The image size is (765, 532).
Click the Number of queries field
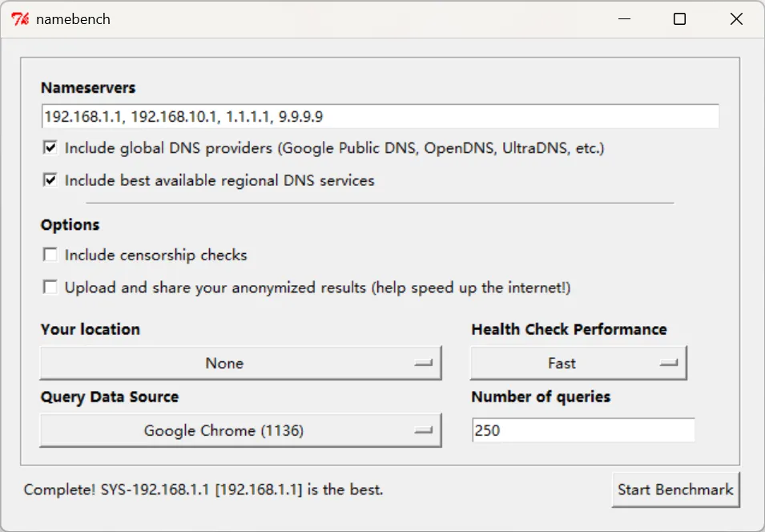[583, 430]
